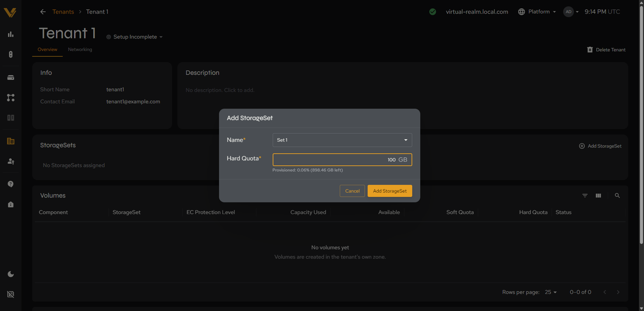Cancel the Add StorageSet dialog
The image size is (644, 311).
tap(352, 191)
